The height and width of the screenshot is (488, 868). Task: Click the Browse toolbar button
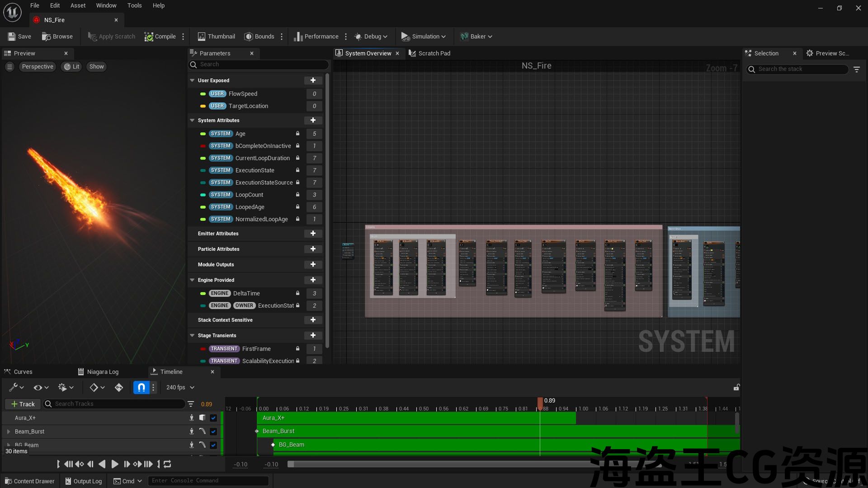(57, 37)
